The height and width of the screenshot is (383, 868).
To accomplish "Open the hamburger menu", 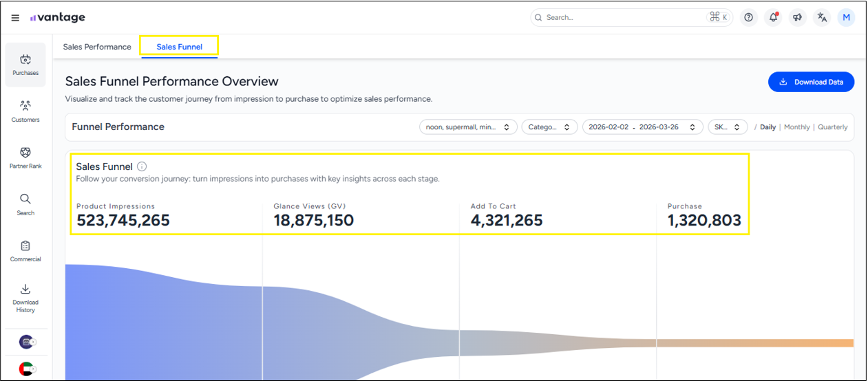I will point(15,18).
